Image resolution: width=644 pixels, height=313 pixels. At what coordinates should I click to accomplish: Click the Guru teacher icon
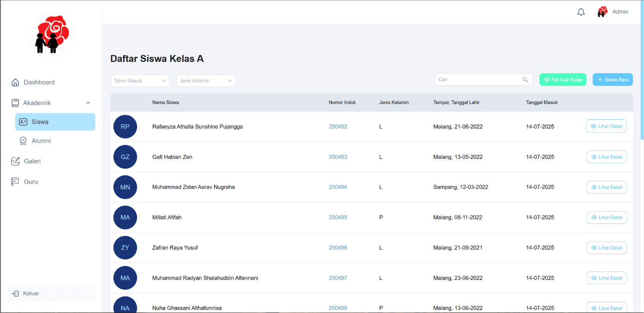(15, 182)
